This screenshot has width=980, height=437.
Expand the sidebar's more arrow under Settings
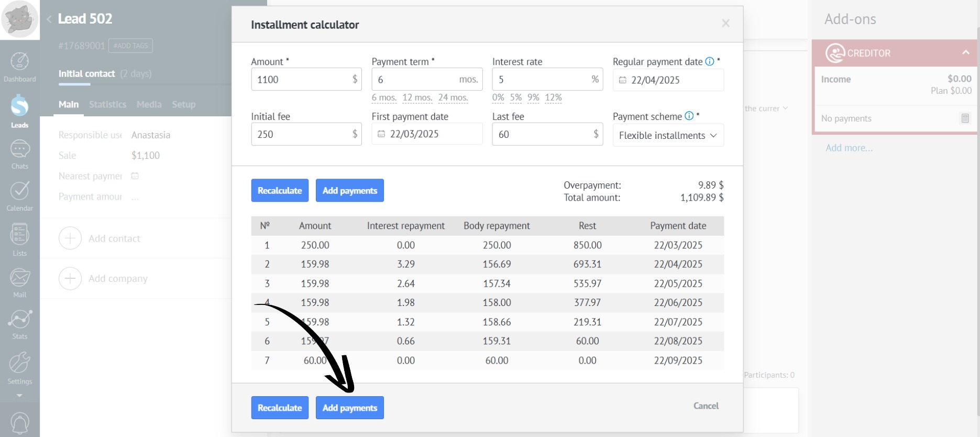point(19,396)
